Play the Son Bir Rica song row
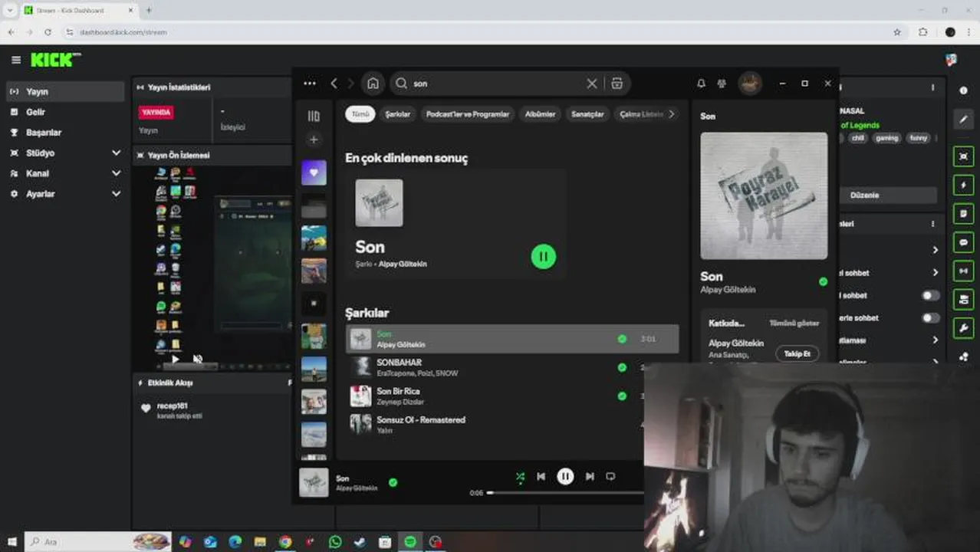 click(512, 396)
